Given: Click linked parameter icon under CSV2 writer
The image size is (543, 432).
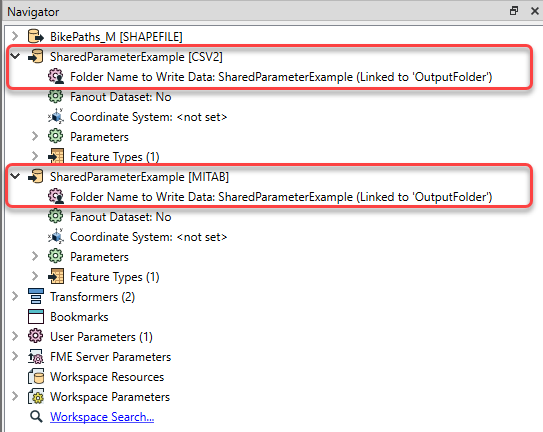Looking at the screenshot, I should pos(56,77).
